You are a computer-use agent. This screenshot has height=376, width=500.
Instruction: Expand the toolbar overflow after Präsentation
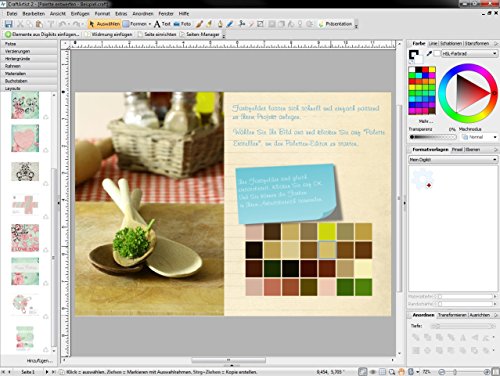tap(356, 26)
